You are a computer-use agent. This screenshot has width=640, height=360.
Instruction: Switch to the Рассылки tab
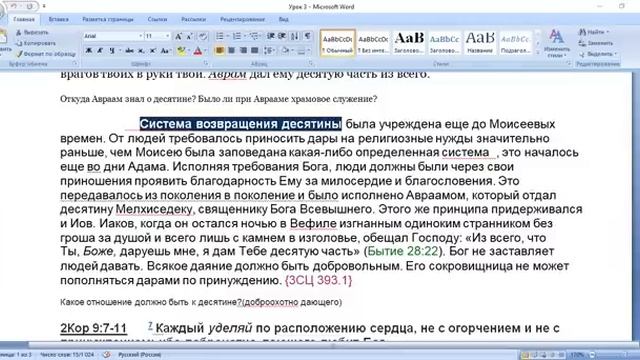point(193,19)
